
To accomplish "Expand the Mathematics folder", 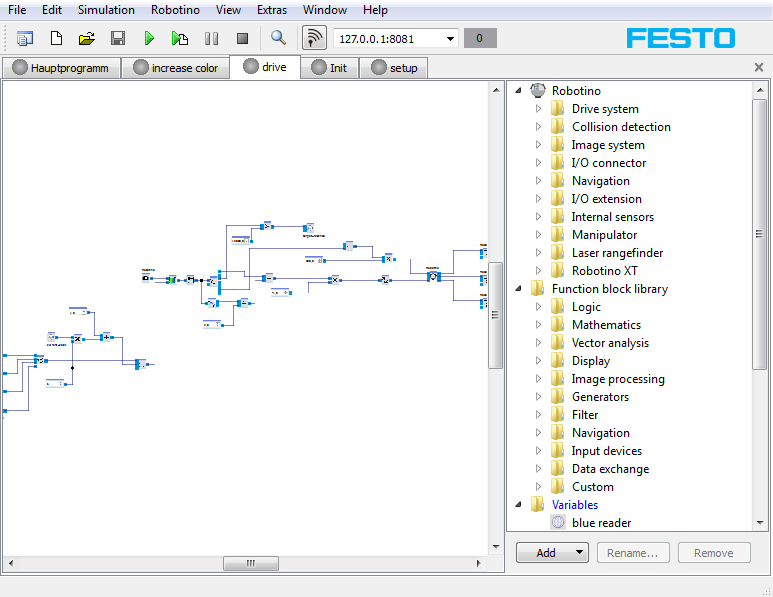I will (x=538, y=324).
